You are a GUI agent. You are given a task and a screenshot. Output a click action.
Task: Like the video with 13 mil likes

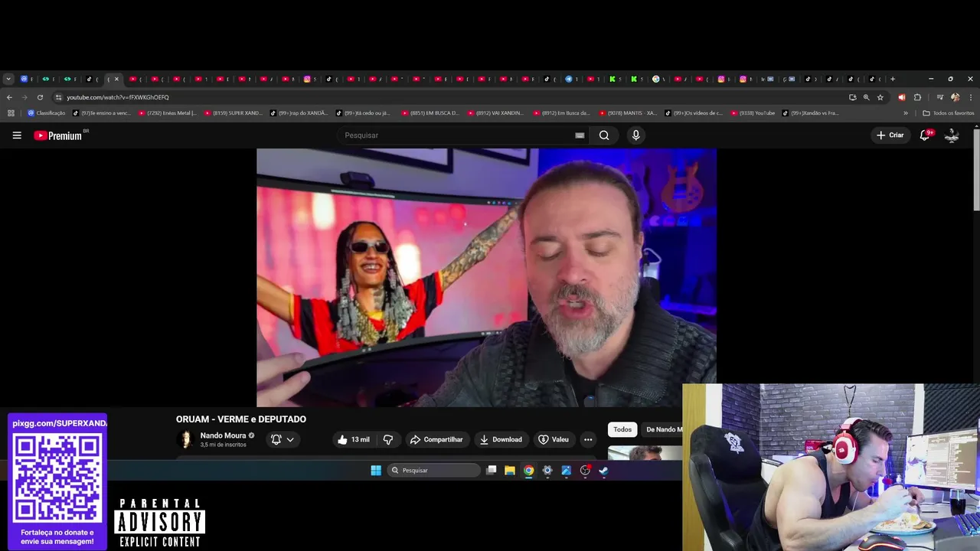click(x=354, y=439)
